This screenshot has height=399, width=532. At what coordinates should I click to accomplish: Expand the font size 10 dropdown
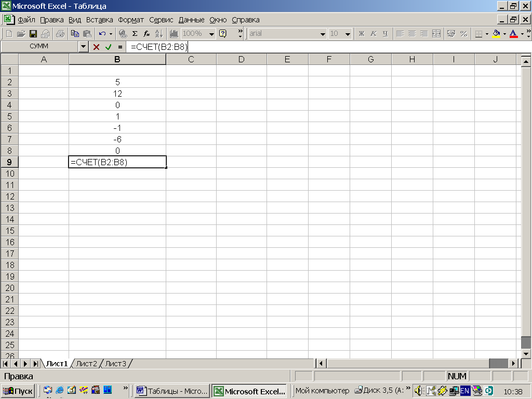click(x=348, y=34)
